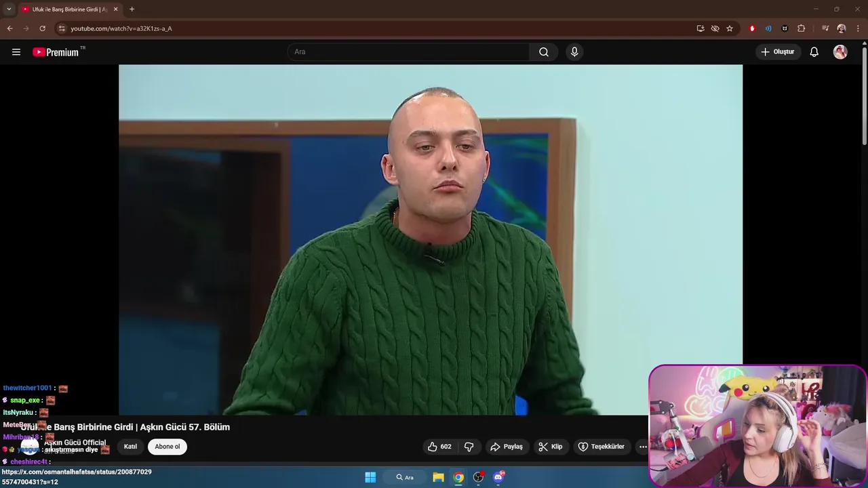Close the YouTube browser tab
This screenshot has height=488, width=868.
[116, 9]
